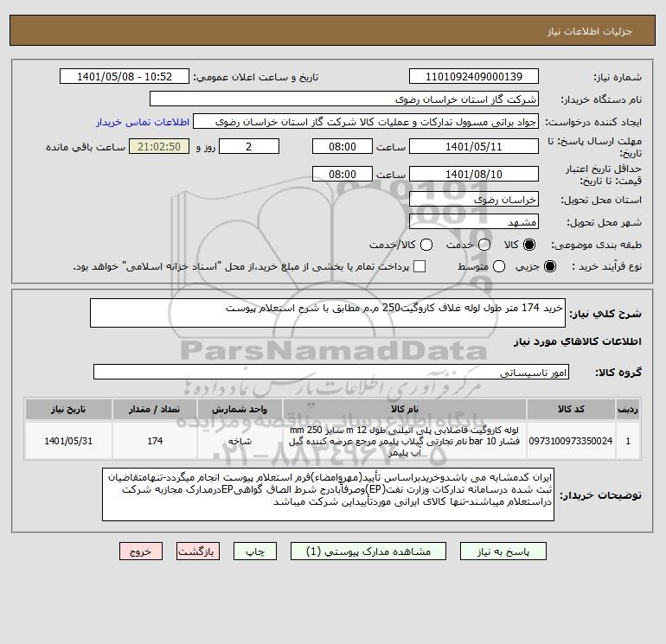Click the buyer notes text area

click(328, 494)
